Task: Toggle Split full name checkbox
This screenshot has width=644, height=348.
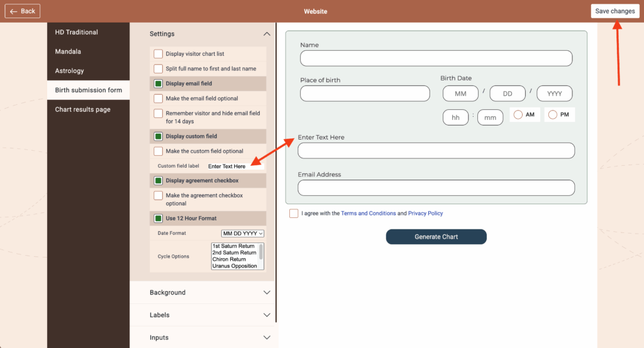Action: 158,68
